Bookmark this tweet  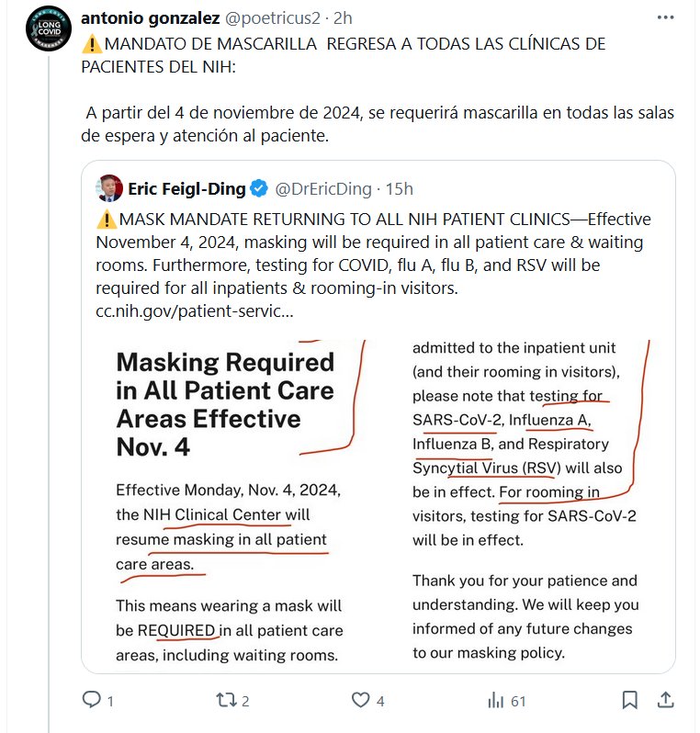click(629, 700)
